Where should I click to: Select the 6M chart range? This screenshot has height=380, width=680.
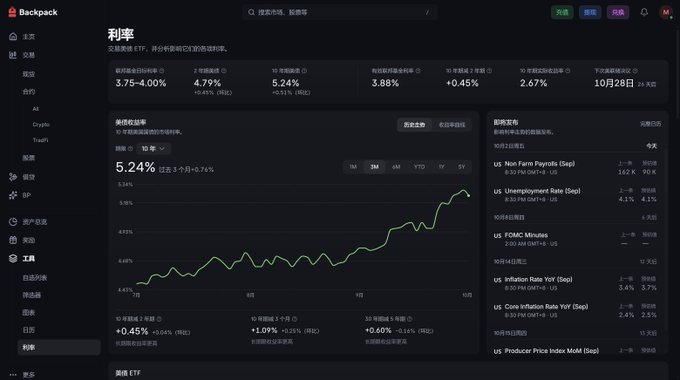pyautogui.click(x=396, y=167)
